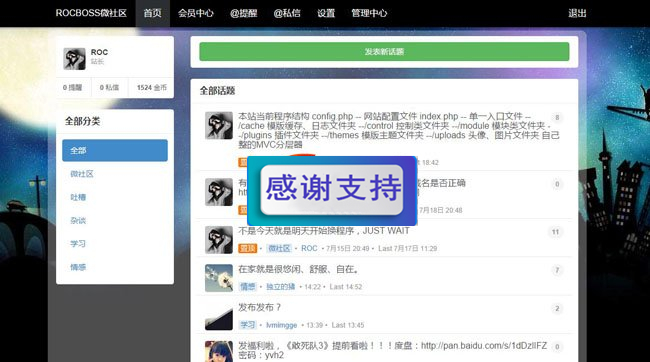
Task: Click reply count 8 badge
Action: click(x=557, y=118)
